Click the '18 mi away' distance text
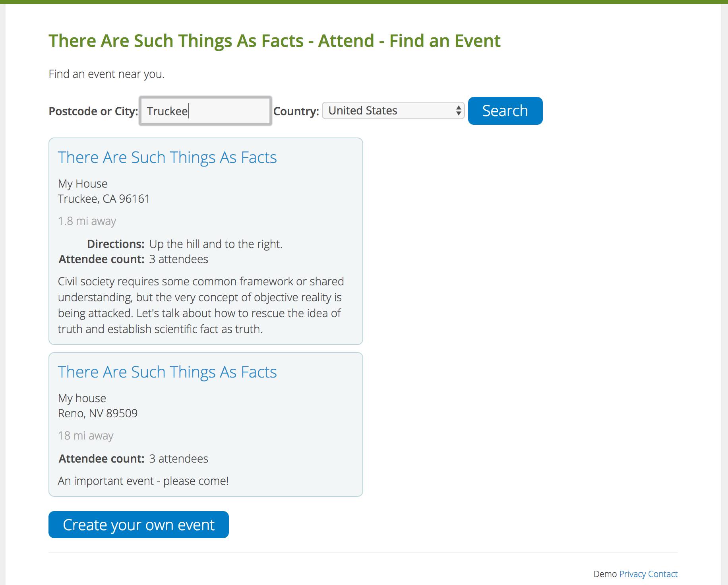This screenshot has width=728, height=585. click(85, 436)
